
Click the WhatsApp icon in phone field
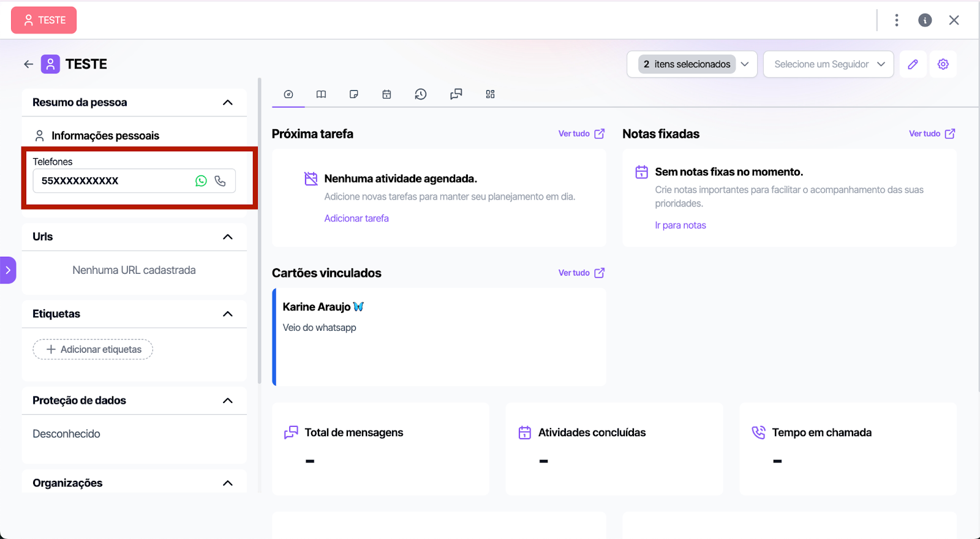201,181
